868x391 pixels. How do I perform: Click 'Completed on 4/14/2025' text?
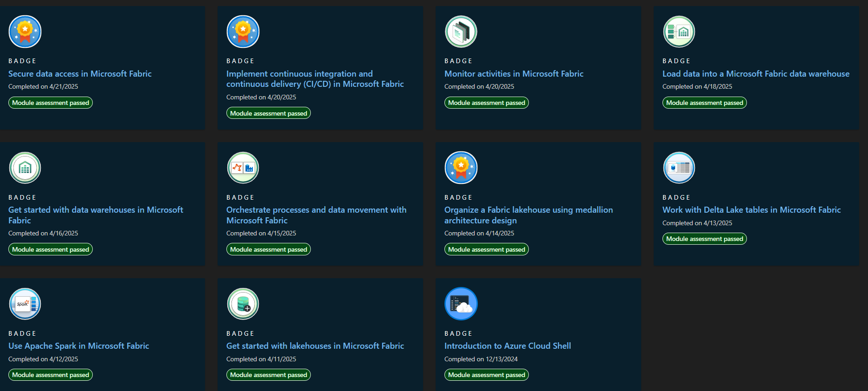pos(479,233)
